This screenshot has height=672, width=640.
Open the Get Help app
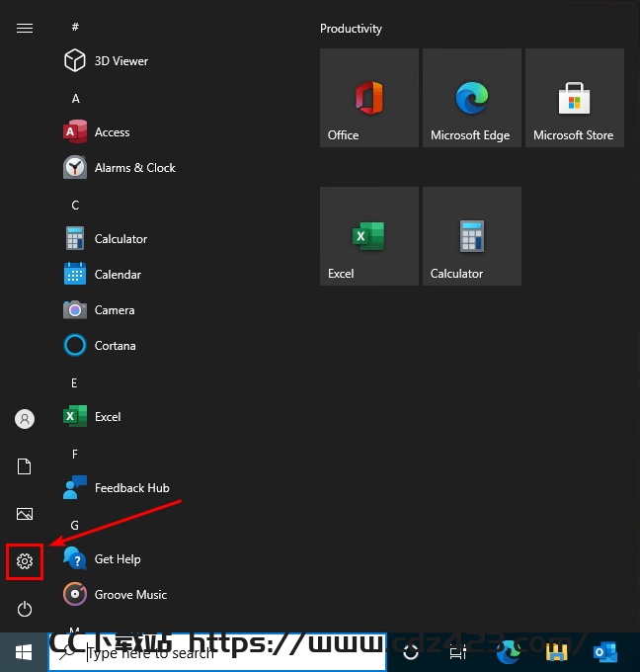[x=102, y=559]
